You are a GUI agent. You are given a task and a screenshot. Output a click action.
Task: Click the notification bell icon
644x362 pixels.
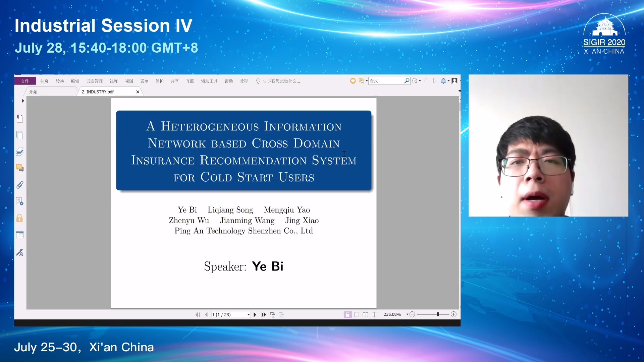[x=443, y=81]
